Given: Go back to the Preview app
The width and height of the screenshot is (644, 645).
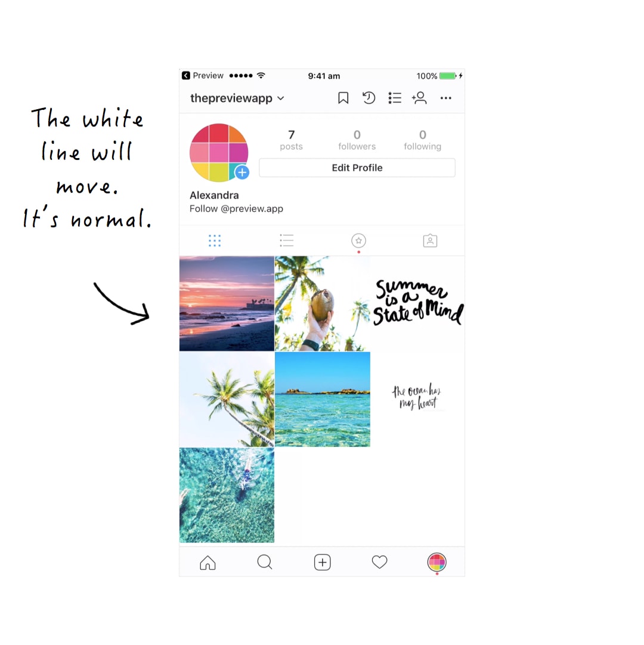Looking at the screenshot, I should tap(203, 76).
